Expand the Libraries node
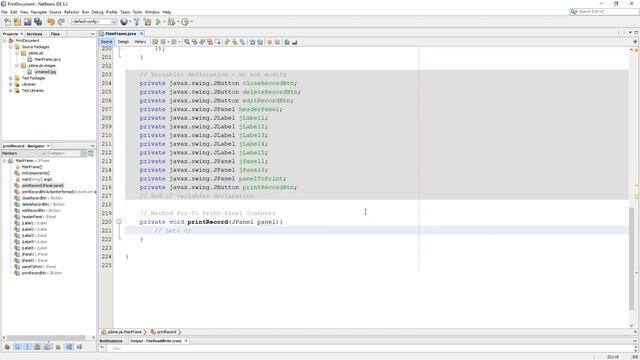 (x=11, y=84)
